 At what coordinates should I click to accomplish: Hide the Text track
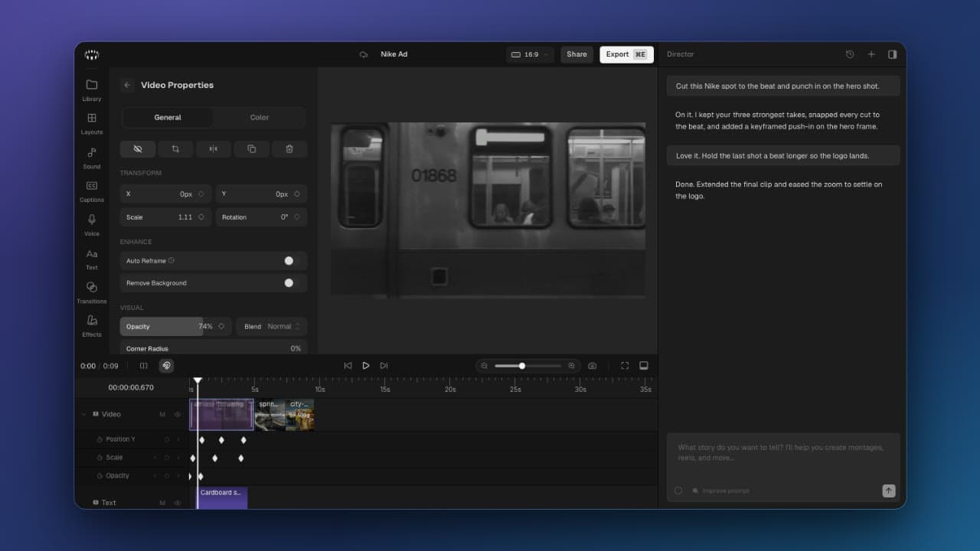pos(178,503)
